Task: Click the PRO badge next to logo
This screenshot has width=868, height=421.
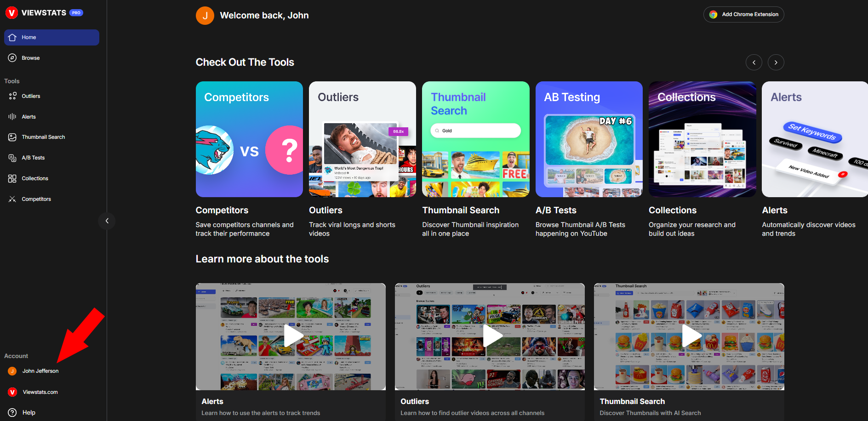Action: tap(76, 13)
